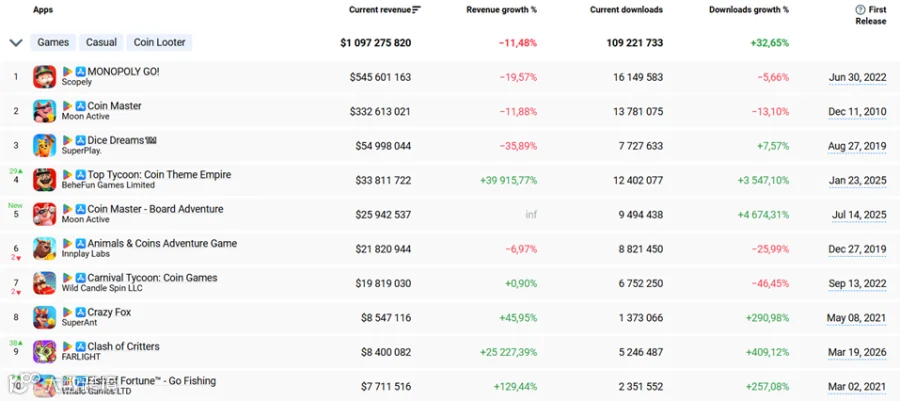Viewport: 900px width, 401px height.
Task: Open the Crazy Fox app icon
Action: tap(45, 317)
